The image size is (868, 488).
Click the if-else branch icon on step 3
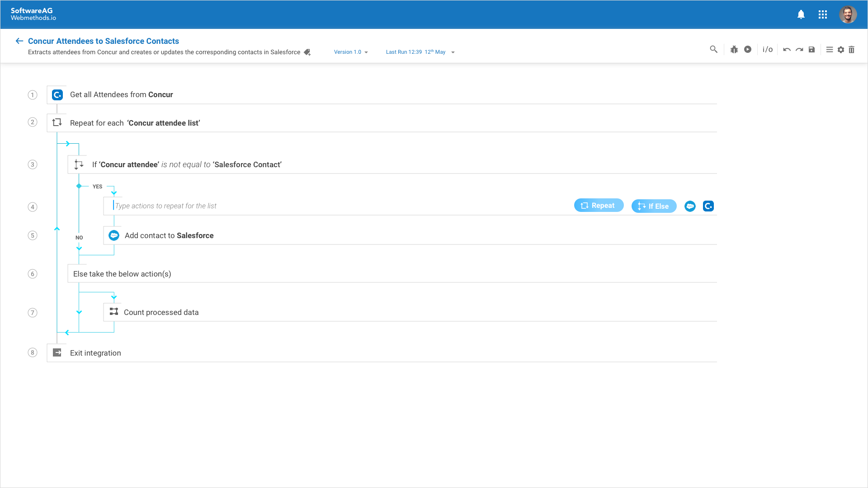[x=79, y=164]
